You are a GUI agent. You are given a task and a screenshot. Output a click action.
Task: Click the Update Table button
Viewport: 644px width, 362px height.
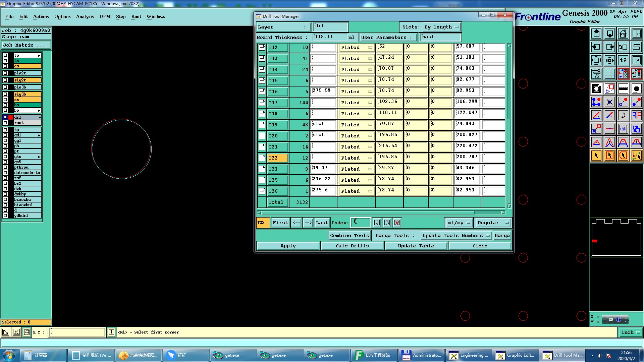click(x=416, y=246)
